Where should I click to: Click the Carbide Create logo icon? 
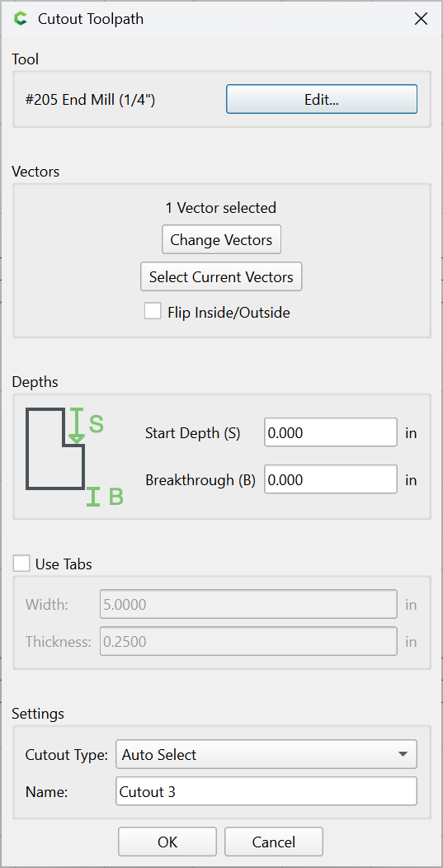click(21, 19)
